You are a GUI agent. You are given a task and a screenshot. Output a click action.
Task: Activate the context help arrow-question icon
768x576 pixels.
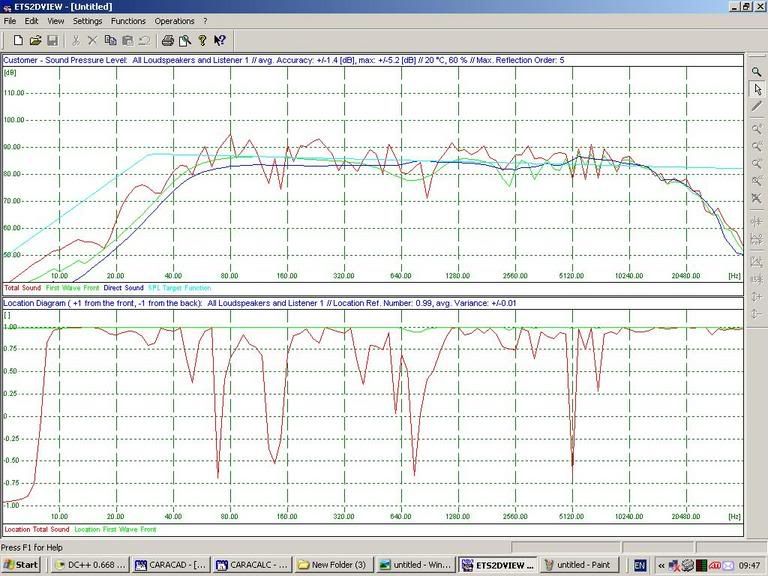(220, 41)
